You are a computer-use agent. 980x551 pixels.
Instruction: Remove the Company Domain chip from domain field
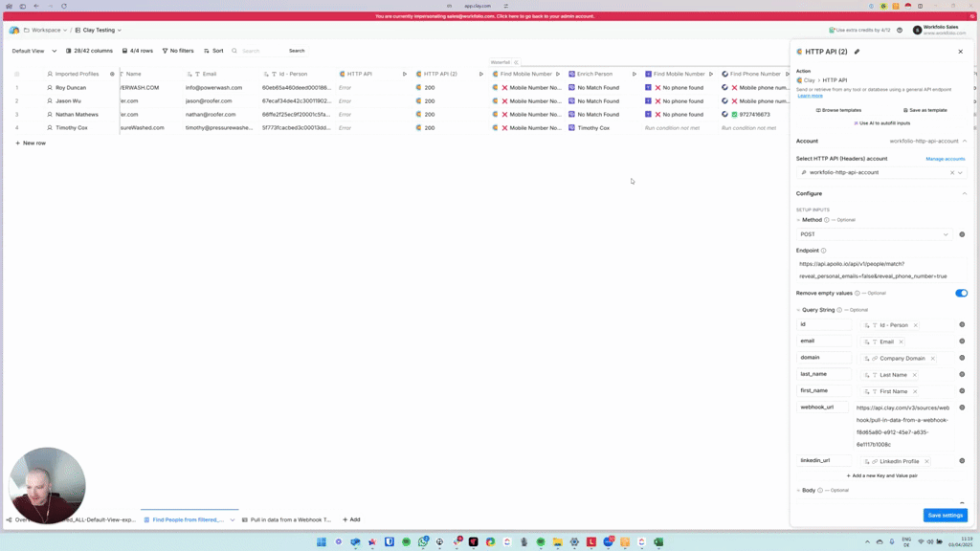tap(933, 359)
